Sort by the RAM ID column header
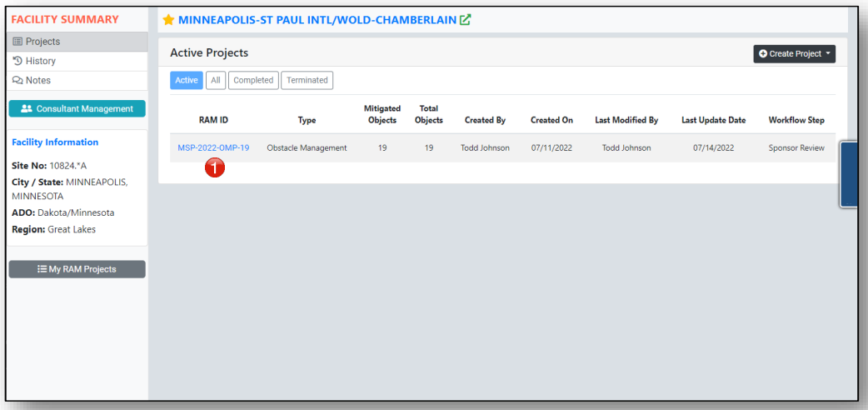The image size is (868, 410). click(x=214, y=120)
